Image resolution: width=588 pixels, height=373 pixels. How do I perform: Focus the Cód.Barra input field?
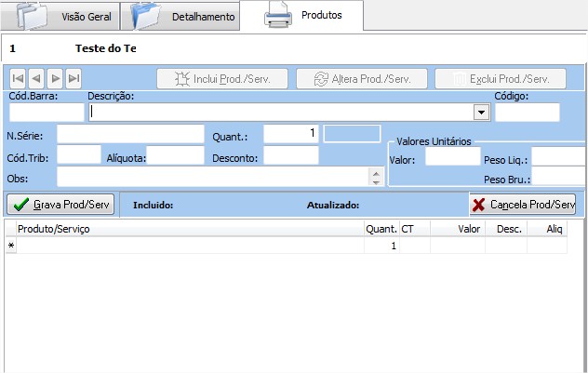(46, 113)
